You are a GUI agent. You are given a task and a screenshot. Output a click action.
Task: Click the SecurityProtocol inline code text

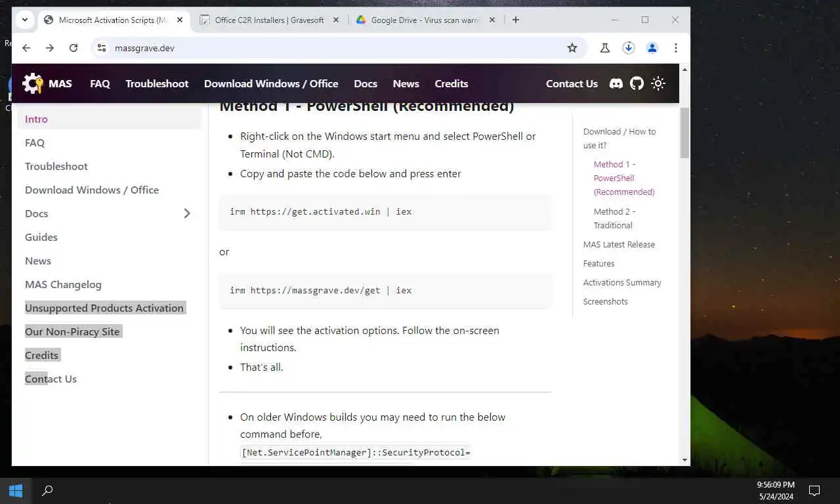coord(356,452)
